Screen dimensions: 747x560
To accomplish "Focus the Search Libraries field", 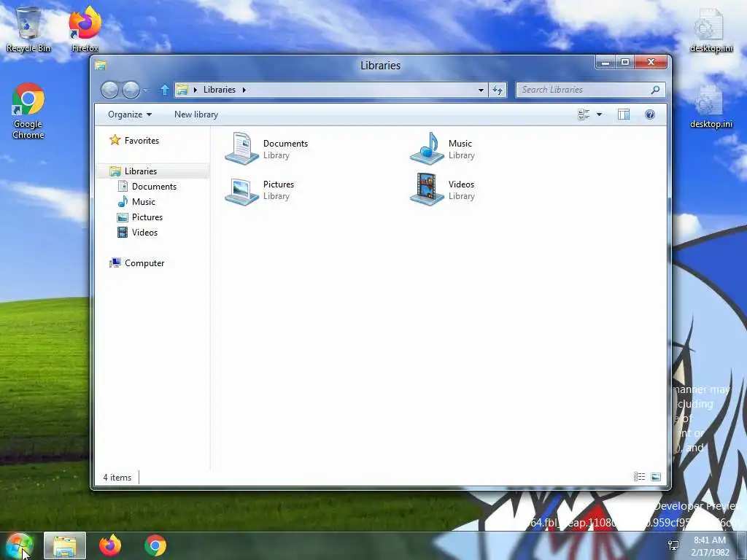I will [591, 90].
